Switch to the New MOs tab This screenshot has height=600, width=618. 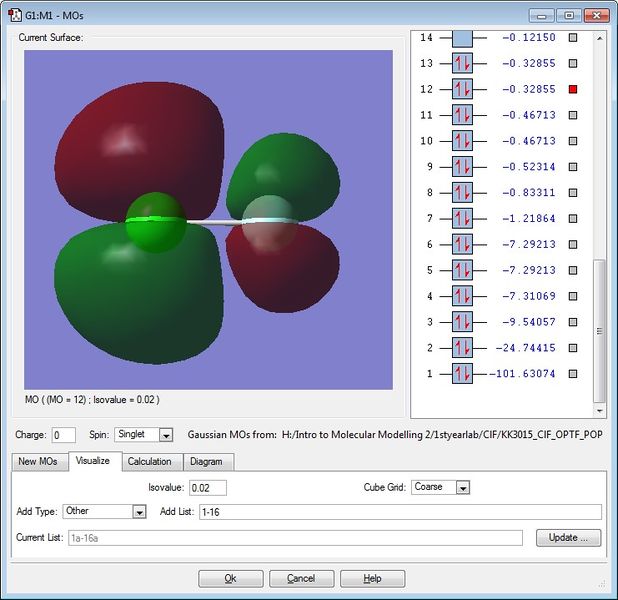(x=38, y=461)
